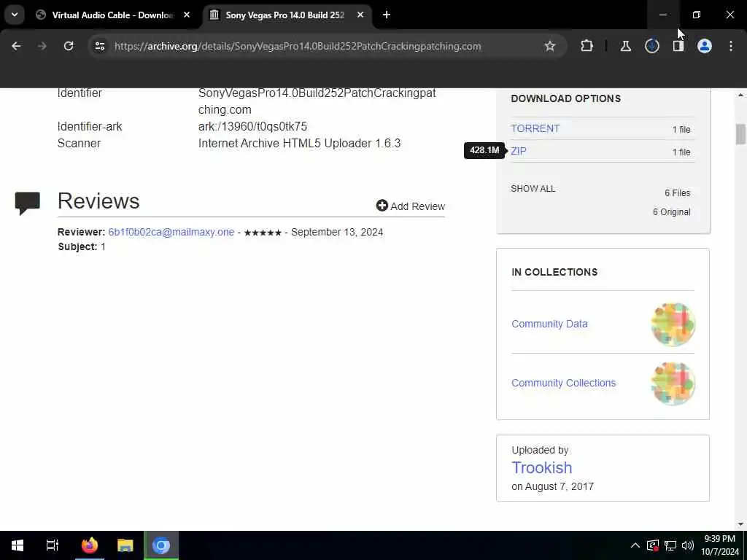Toggle the browser side panel icon

(x=678, y=46)
